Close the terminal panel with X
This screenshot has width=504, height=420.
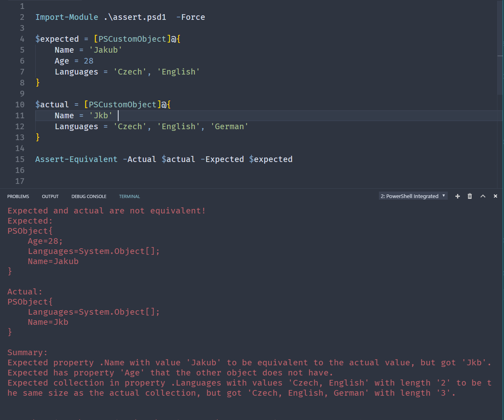(x=495, y=196)
